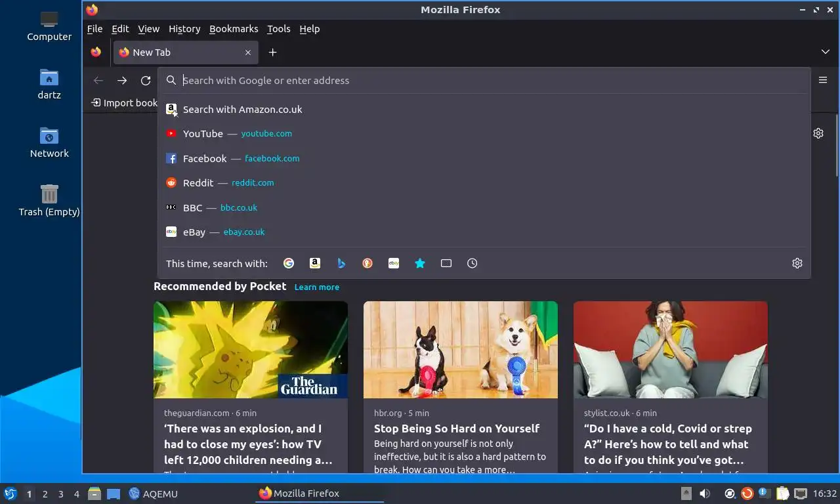
Task: Open search settings gear in URL dropdown
Action: coord(797,263)
